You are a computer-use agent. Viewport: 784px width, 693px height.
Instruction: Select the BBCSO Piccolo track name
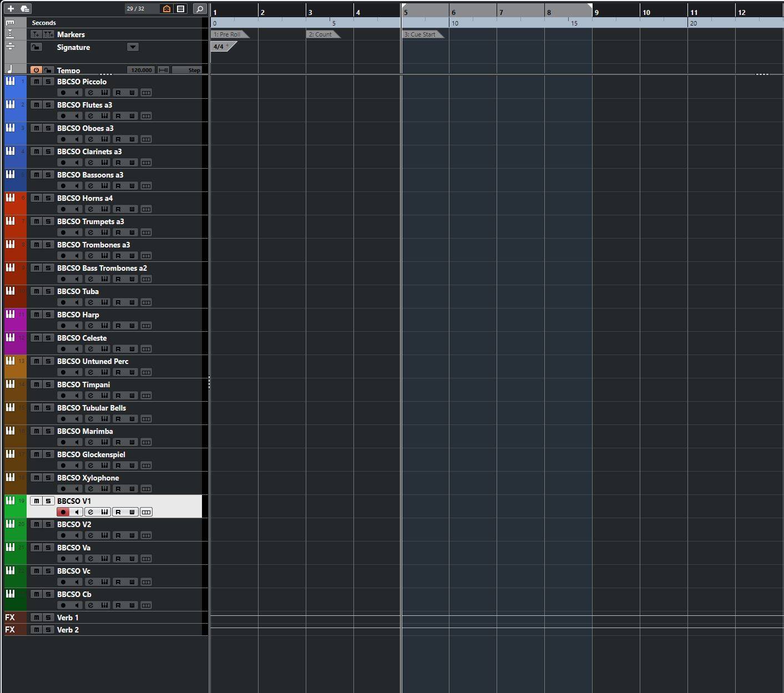82,82
